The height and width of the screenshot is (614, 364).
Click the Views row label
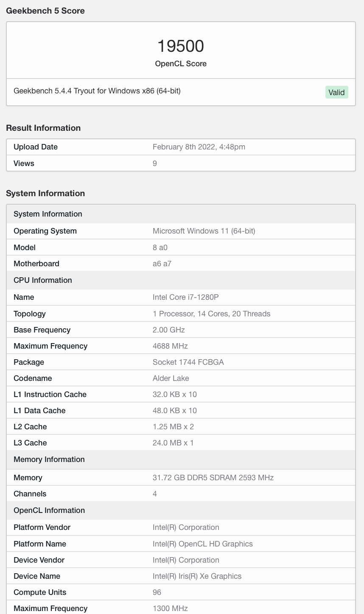[24, 163]
